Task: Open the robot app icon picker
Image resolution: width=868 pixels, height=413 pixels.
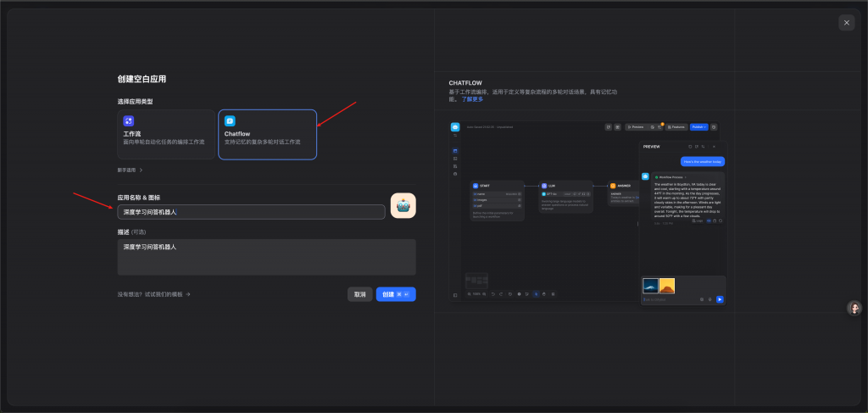Action: (x=403, y=206)
